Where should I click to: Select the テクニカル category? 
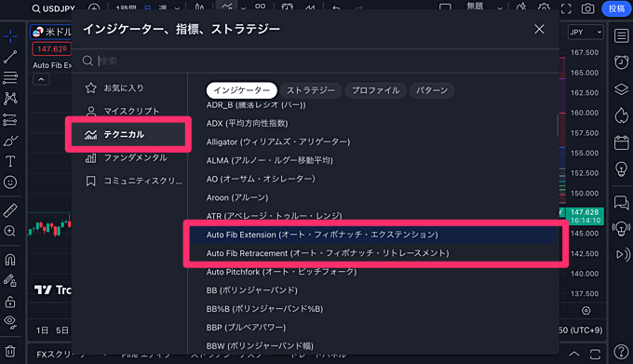point(128,134)
